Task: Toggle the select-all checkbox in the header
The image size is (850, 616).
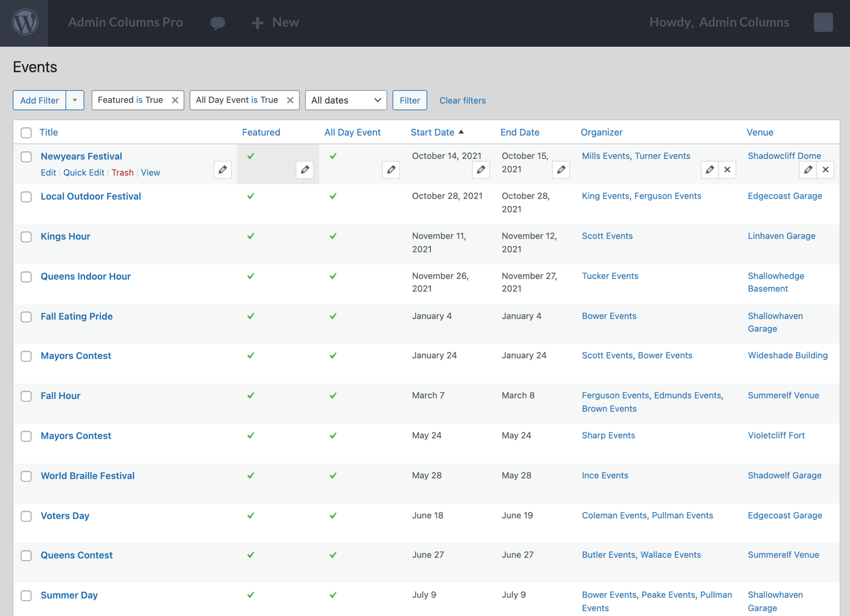Action: (26, 133)
